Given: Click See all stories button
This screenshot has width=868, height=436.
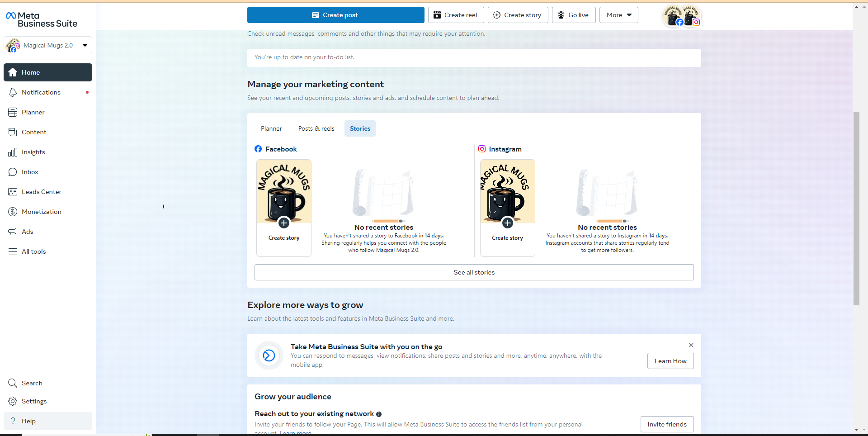Looking at the screenshot, I should [x=474, y=272].
